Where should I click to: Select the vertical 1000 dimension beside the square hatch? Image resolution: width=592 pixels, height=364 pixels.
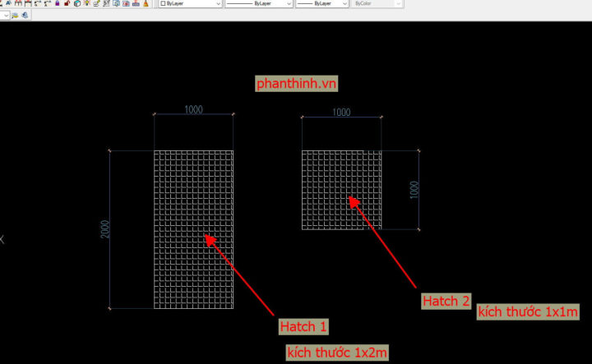coord(414,190)
